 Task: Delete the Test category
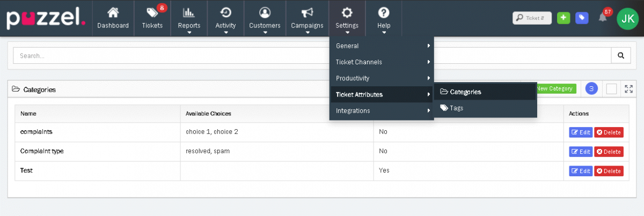pos(609,171)
